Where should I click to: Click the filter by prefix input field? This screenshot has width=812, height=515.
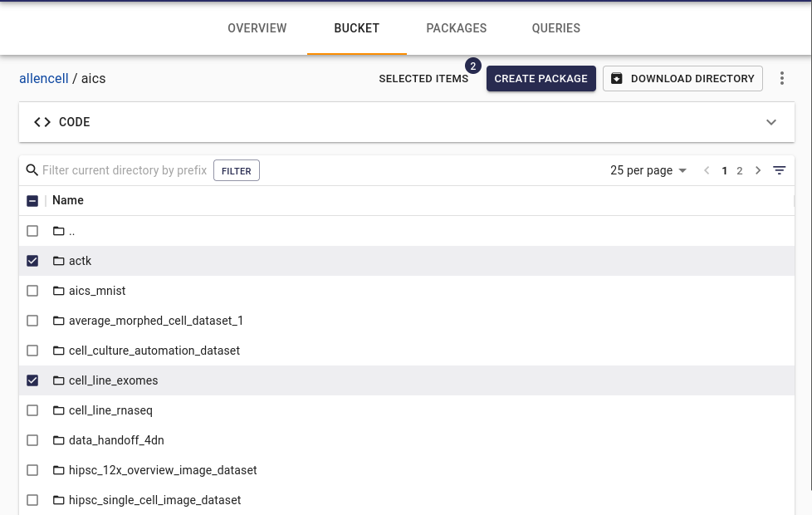pyautogui.click(x=125, y=170)
